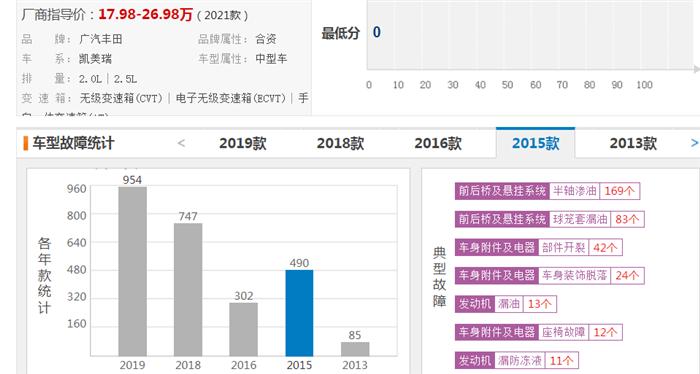Click 电子无级变速箱(ECVT) transmission text
Viewport: 700px width, 374px height.
point(231,98)
